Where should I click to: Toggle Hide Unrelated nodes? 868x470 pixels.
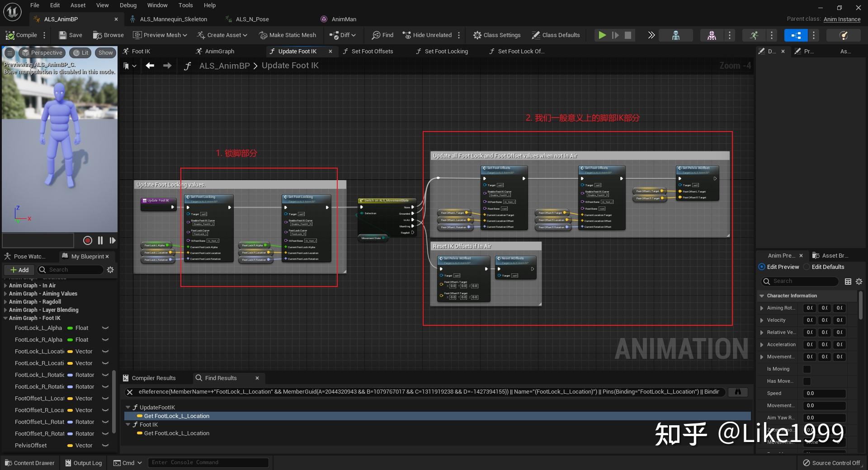(x=427, y=35)
